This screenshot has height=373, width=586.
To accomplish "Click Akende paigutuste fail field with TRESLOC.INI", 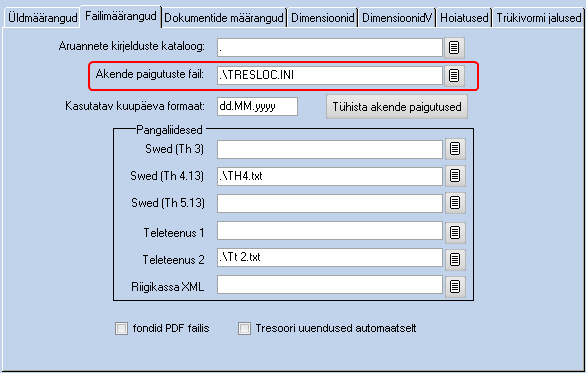I will [330, 75].
